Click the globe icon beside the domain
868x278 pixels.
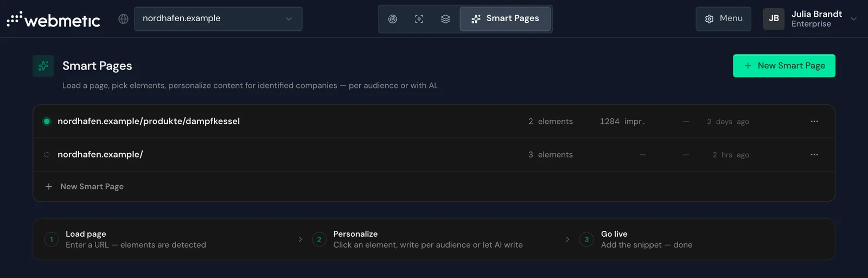click(123, 19)
